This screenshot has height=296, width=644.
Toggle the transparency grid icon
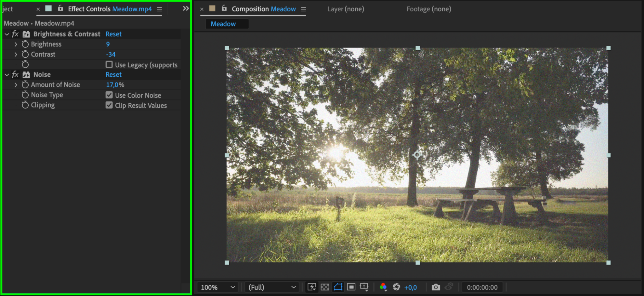325,287
